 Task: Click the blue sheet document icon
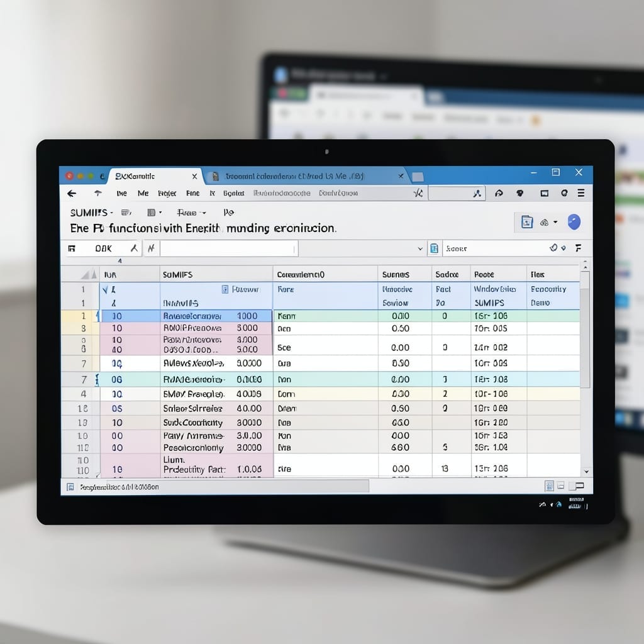pos(527,222)
